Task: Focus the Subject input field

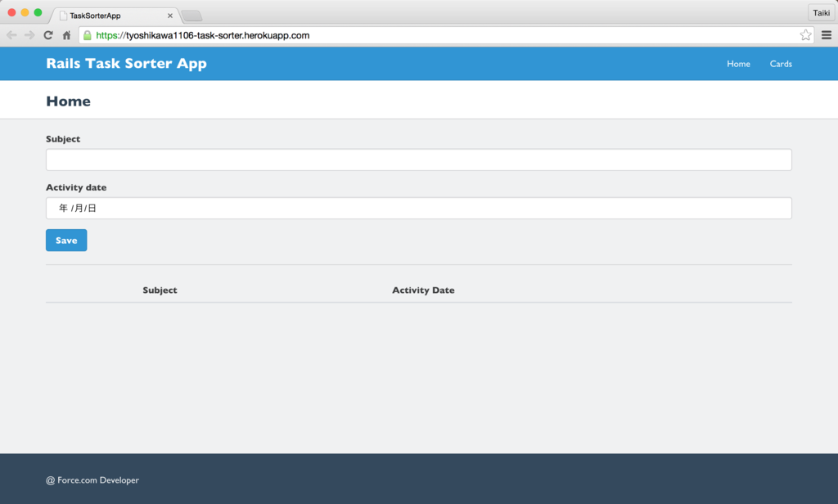Action: [419, 160]
